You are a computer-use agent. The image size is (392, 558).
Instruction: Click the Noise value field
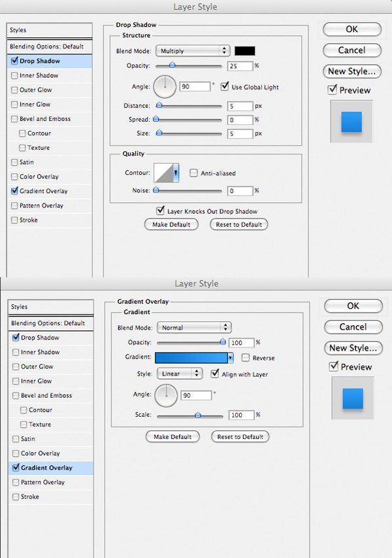[x=240, y=191]
